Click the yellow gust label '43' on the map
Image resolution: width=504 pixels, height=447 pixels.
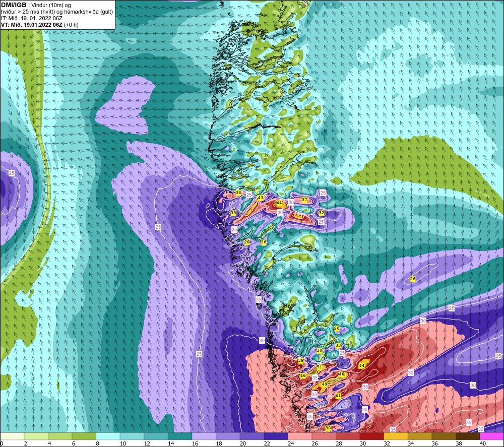261,198
